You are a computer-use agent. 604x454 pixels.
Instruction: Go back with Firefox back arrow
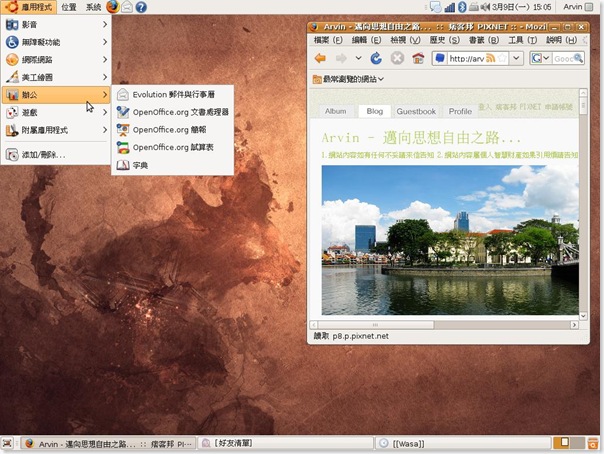point(320,59)
